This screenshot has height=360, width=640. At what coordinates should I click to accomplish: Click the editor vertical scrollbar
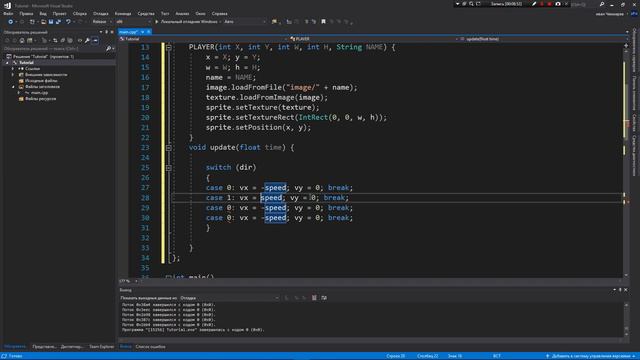[626, 161]
